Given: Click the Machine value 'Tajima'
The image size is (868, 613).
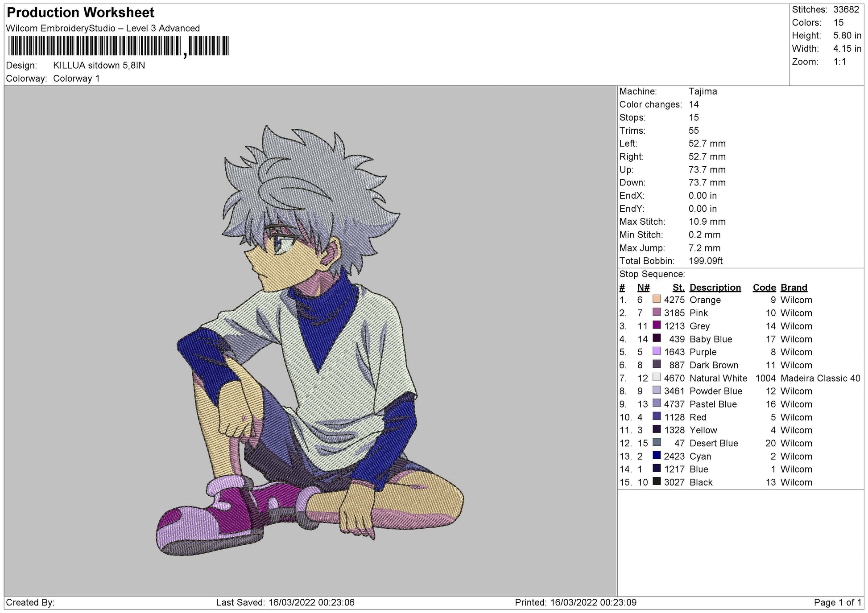Looking at the screenshot, I should click(x=703, y=91).
